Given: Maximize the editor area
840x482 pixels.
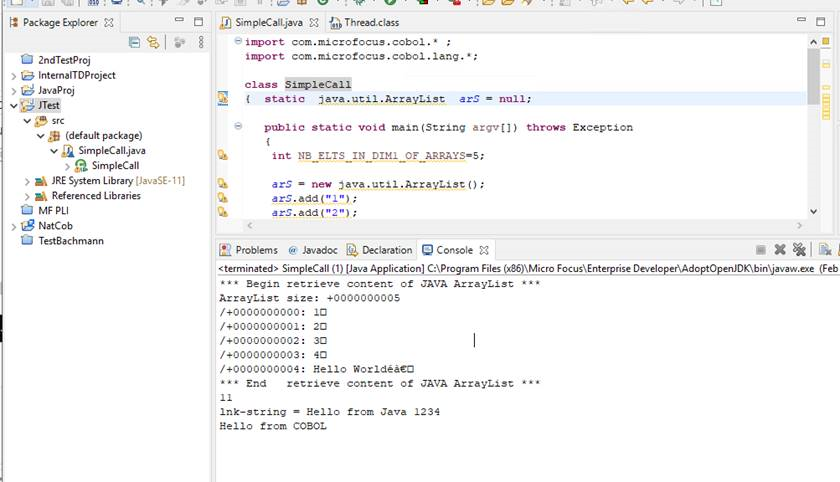Looking at the screenshot, I should pos(829,21).
